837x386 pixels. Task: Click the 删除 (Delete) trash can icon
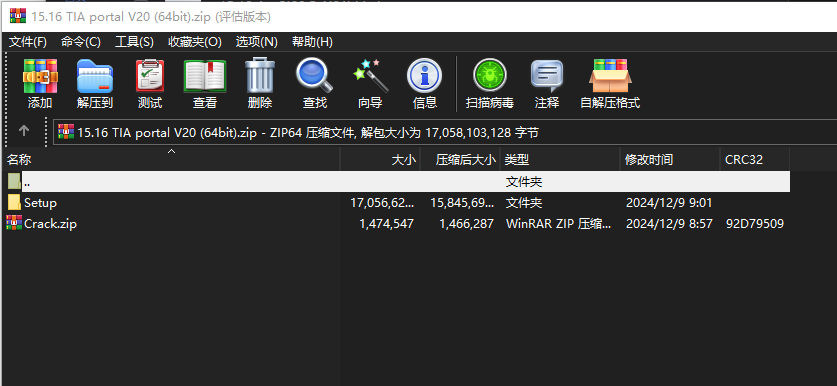click(260, 75)
